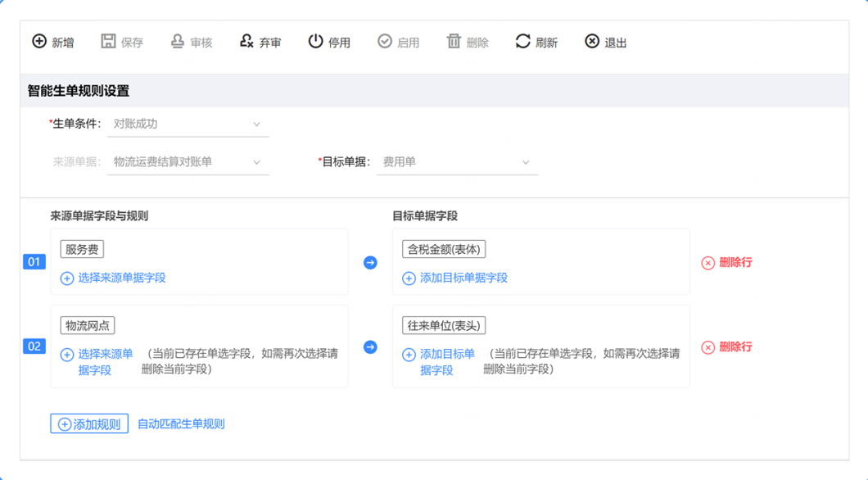
Task: Select the 往来单位(表头) target field tag
Action: point(444,325)
